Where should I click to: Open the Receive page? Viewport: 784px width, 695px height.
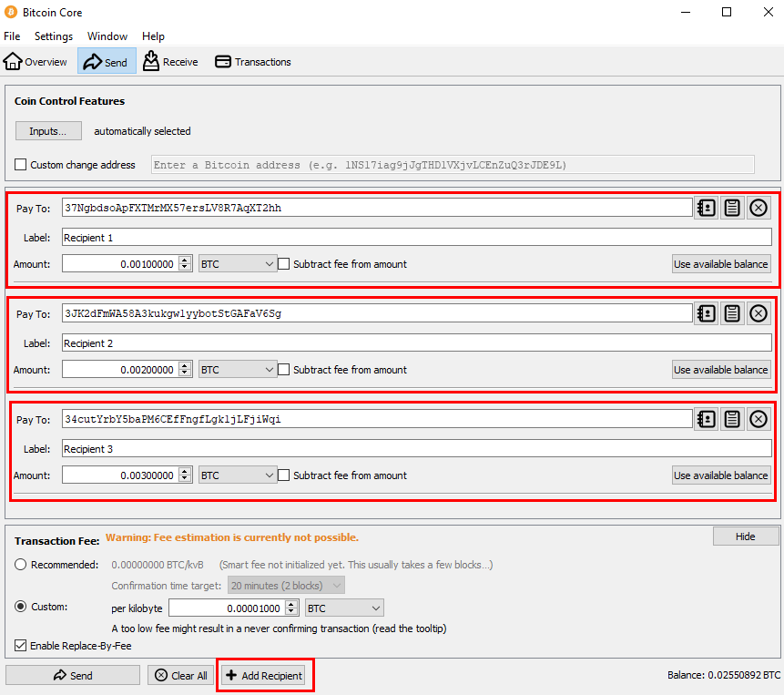[170, 62]
